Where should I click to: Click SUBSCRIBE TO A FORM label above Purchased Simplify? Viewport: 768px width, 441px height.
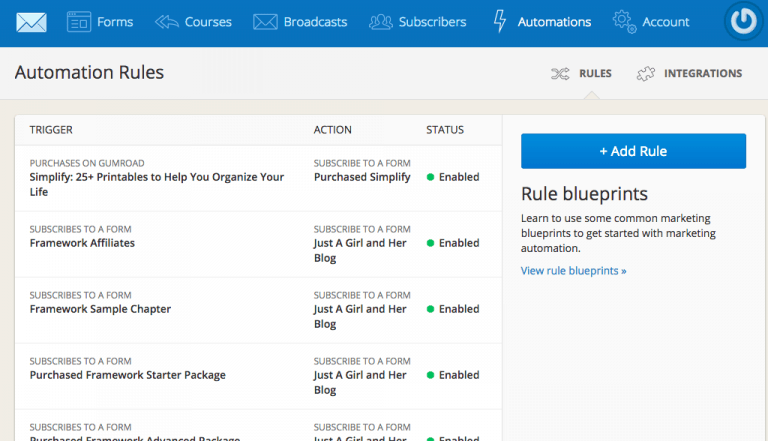[362, 163]
